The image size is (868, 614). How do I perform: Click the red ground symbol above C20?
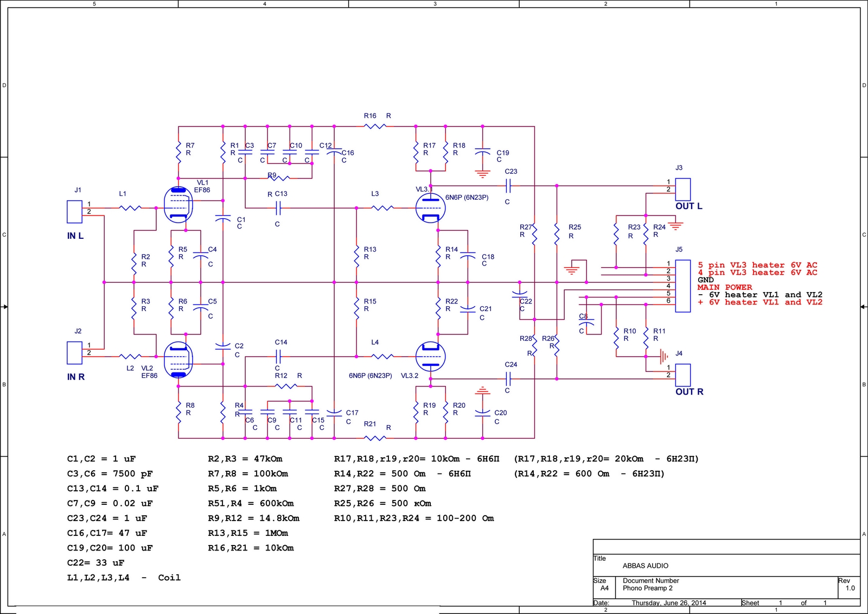point(482,391)
